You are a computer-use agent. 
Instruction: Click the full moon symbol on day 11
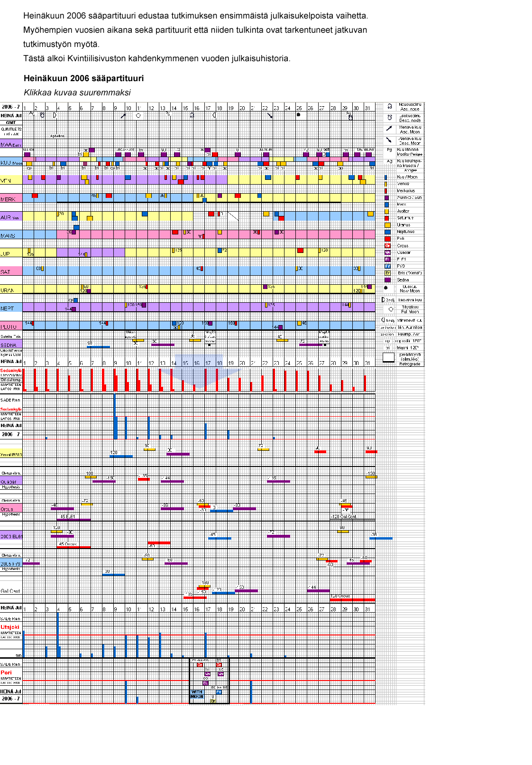coord(138,115)
